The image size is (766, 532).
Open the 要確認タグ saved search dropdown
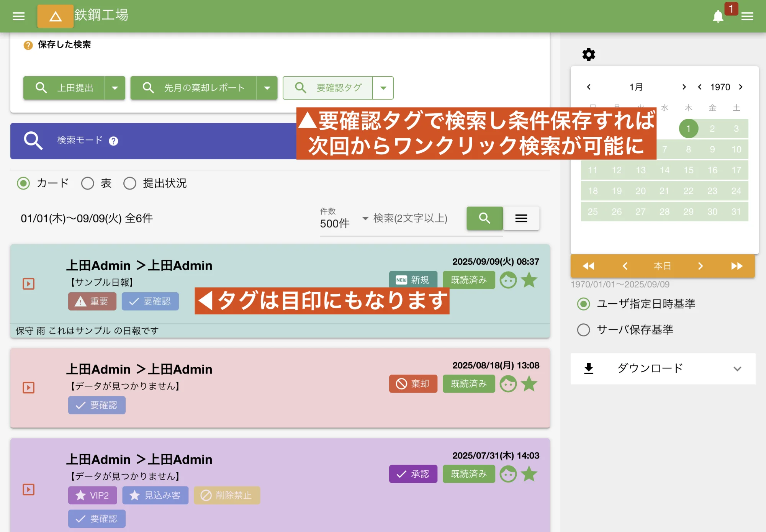click(x=383, y=88)
